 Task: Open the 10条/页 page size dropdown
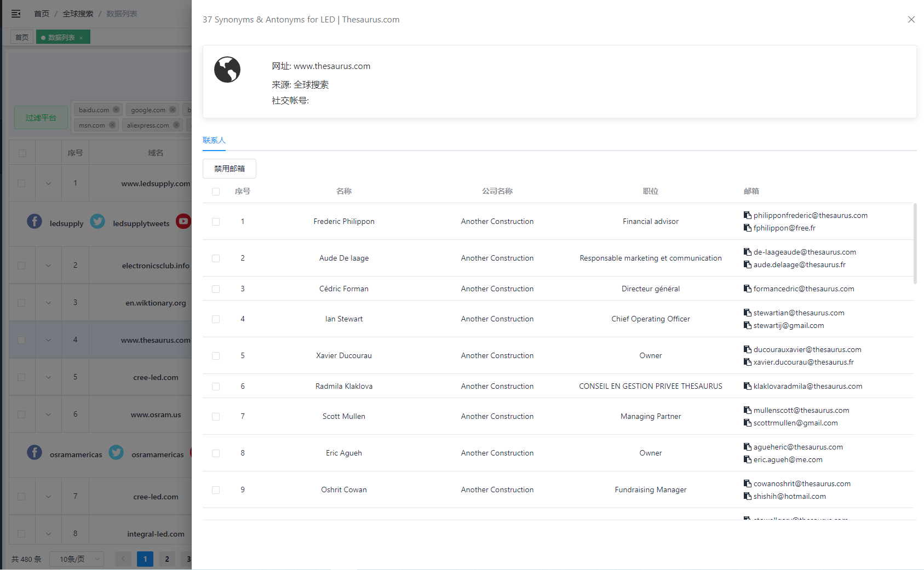77,559
